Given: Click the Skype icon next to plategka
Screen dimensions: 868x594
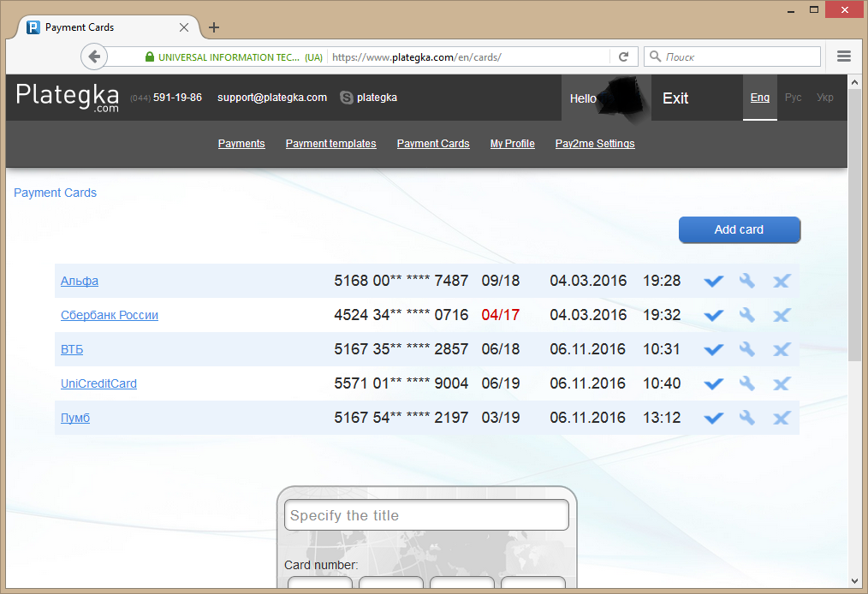Looking at the screenshot, I should [347, 98].
